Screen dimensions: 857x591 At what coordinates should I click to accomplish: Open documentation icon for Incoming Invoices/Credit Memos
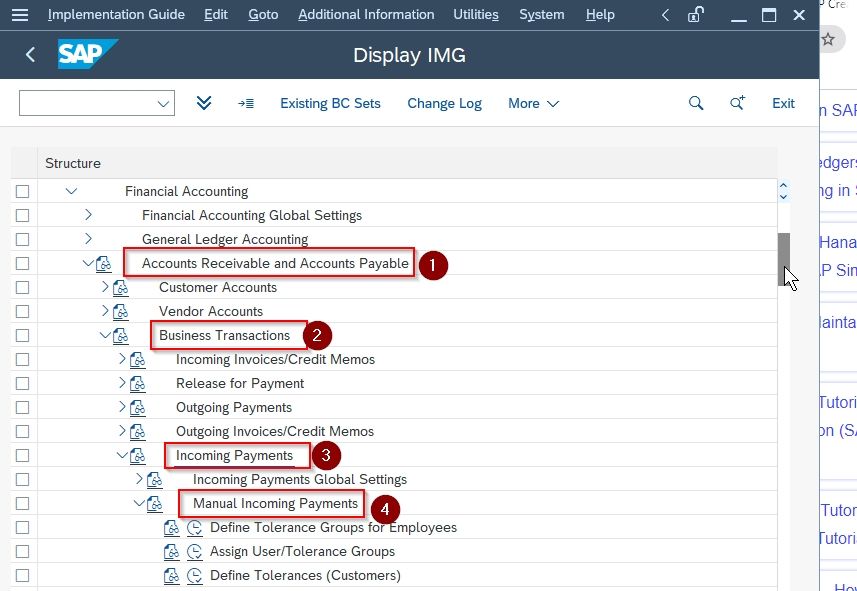(138, 360)
